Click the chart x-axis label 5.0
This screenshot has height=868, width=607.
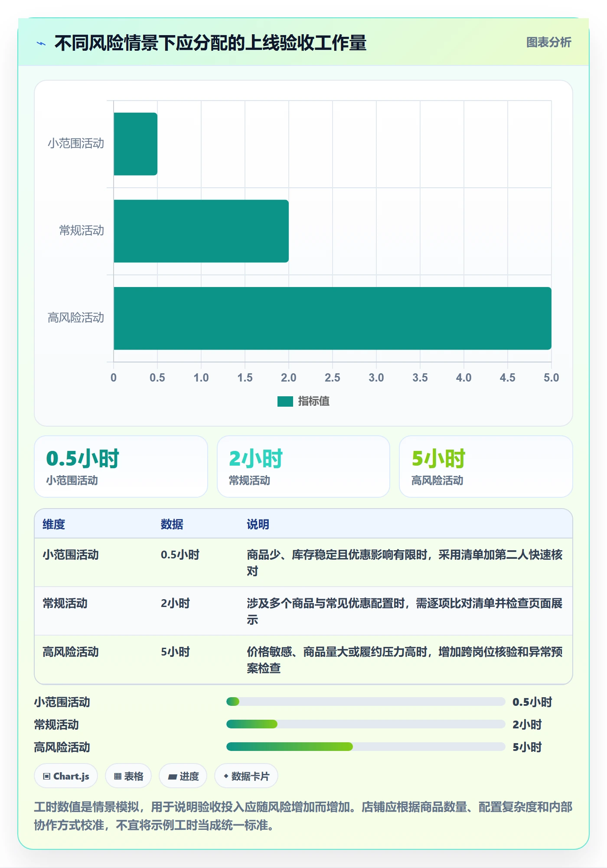point(552,378)
